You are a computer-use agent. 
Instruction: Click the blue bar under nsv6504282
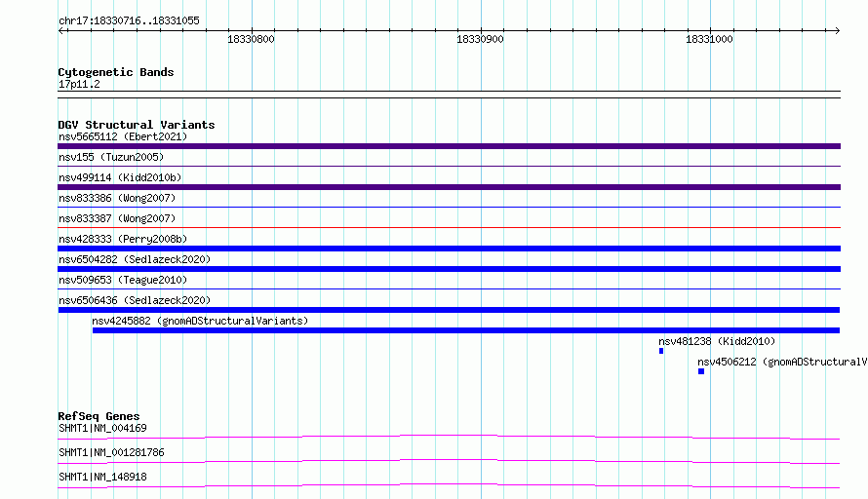coord(449,269)
